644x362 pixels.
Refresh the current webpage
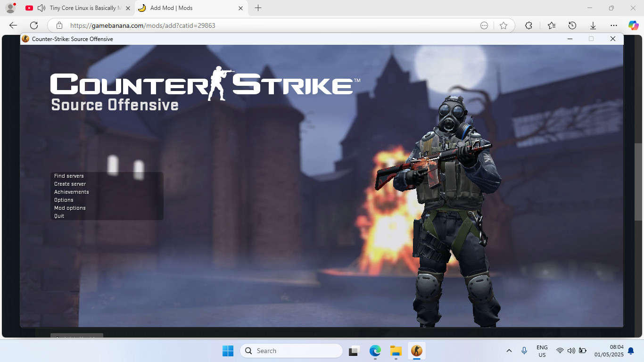point(33,25)
